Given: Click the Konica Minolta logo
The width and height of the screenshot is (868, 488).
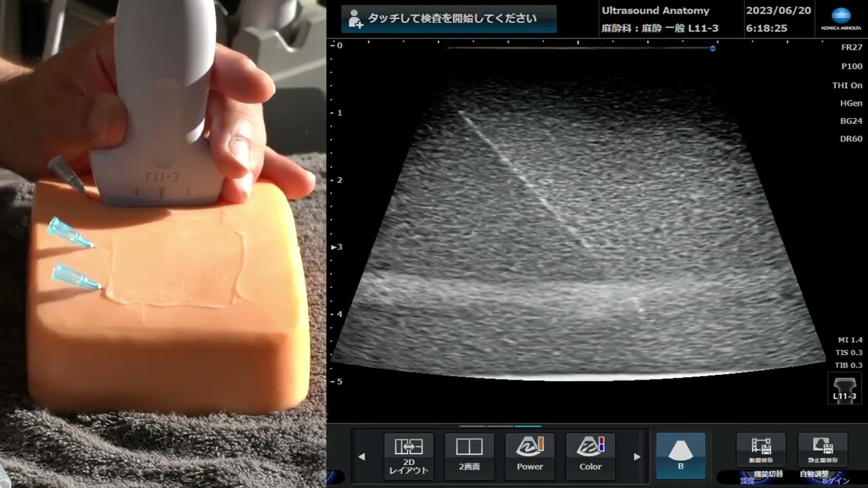Looking at the screenshot, I should tap(841, 19).
